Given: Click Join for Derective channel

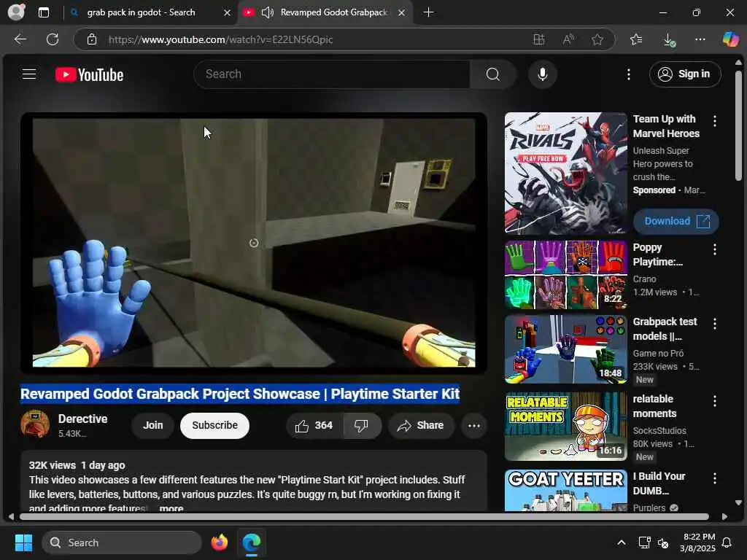Looking at the screenshot, I should 153,425.
